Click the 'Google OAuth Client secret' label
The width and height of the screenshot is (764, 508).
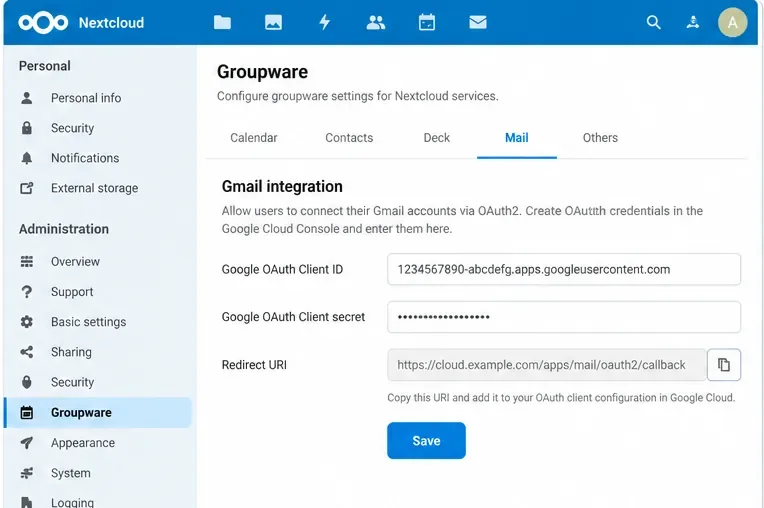tap(293, 317)
